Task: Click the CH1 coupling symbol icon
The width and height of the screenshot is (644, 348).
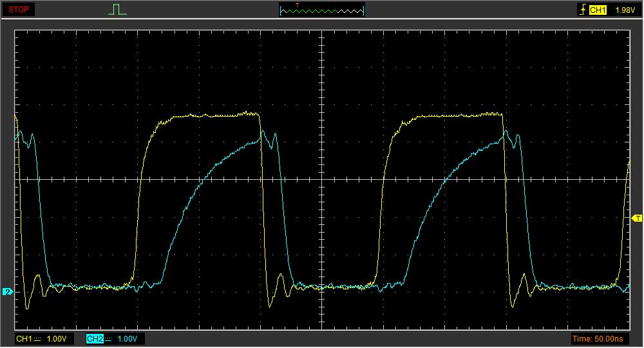Action: tap(38, 339)
